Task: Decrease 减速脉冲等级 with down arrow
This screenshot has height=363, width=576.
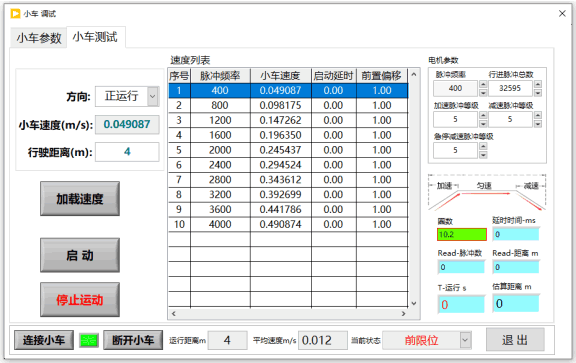Action: 537,123
